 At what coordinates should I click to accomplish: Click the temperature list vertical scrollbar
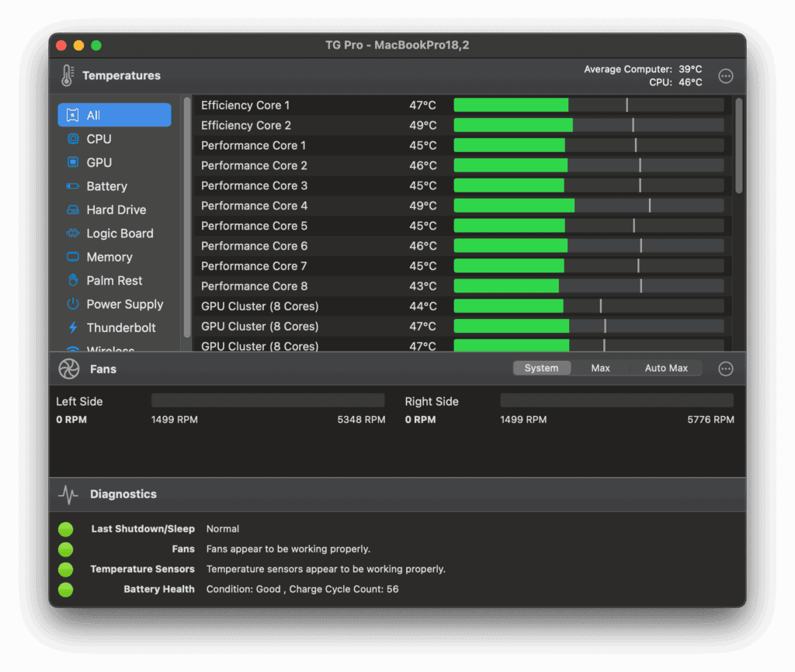click(x=739, y=146)
